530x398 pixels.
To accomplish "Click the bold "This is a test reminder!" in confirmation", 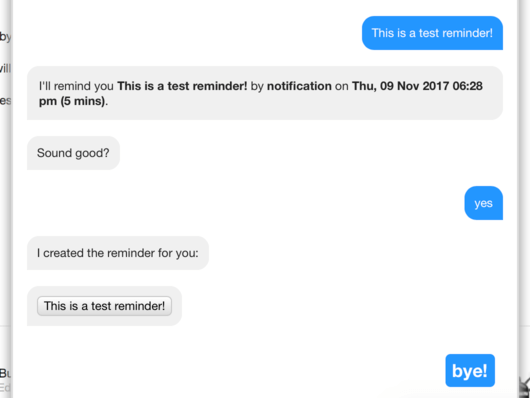I will (x=182, y=86).
